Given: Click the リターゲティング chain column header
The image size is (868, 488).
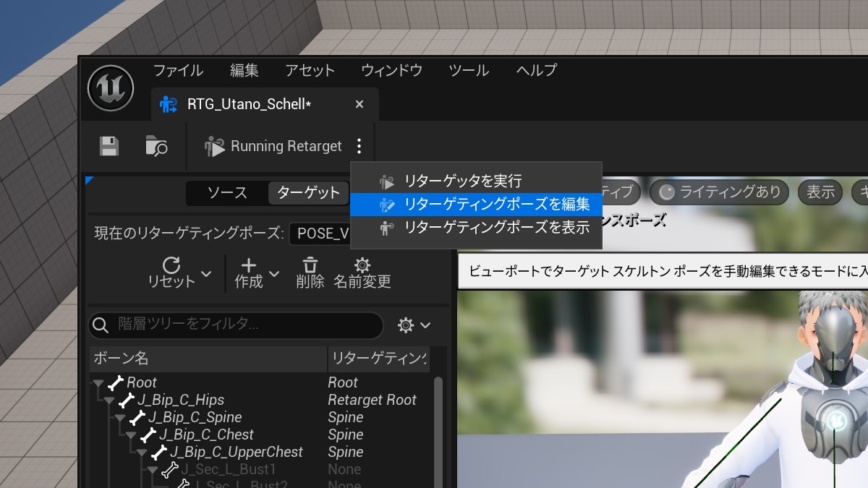Looking at the screenshot, I should coord(378,358).
